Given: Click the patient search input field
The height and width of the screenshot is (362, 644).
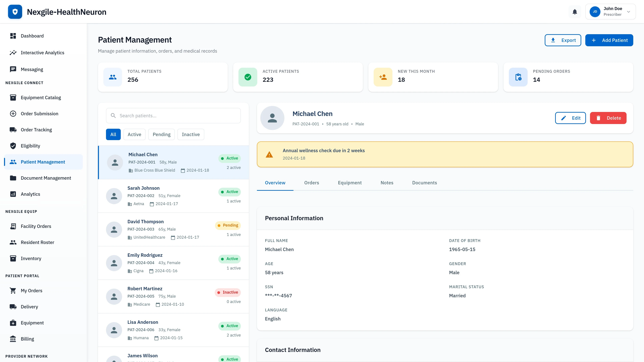Looking at the screenshot, I should pos(173,115).
